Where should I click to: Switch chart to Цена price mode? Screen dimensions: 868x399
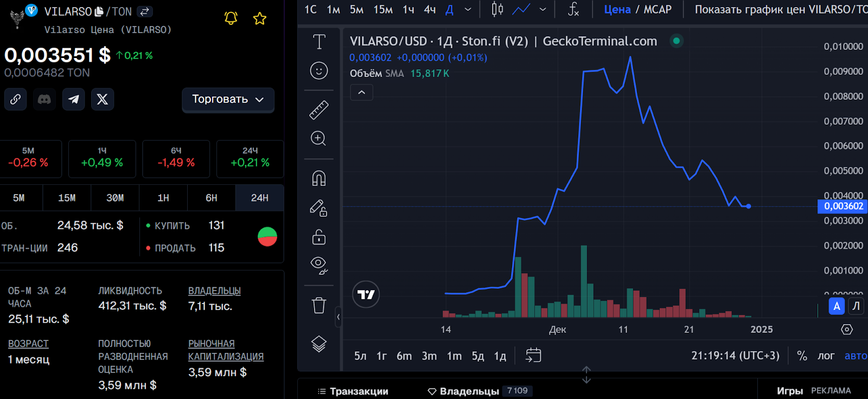pyautogui.click(x=617, y=9)
